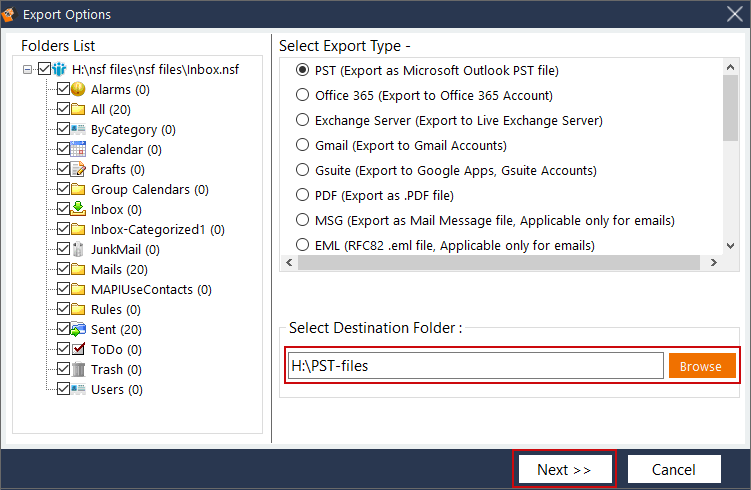Viewport: 751px width, 490px height.
Task: Toggle the Rules folder checkbox
Action: (x=63, y=310)
